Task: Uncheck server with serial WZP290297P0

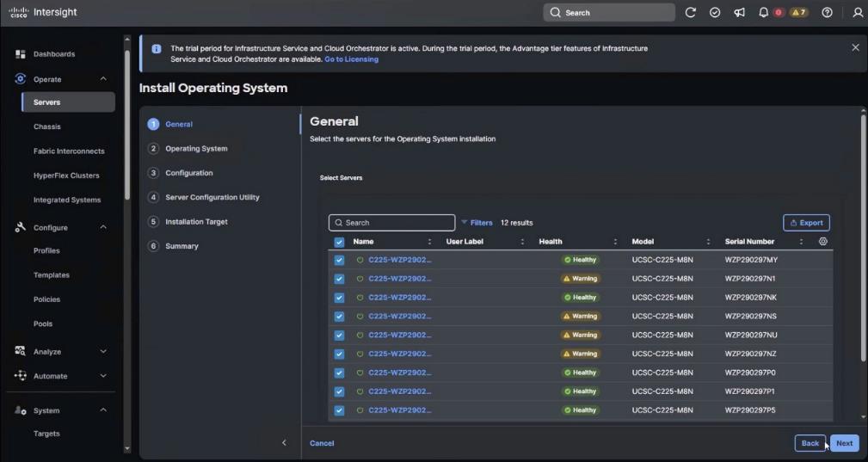Action: pyautogui.click(x=339, y=373)
